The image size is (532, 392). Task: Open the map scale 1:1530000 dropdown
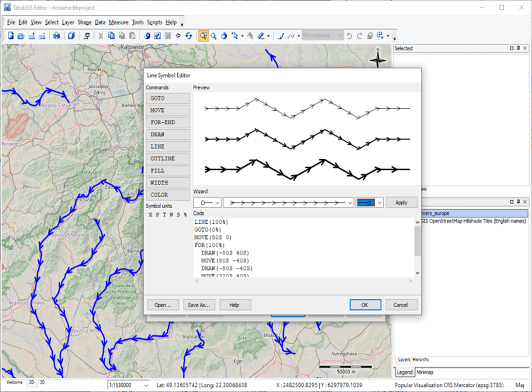(x=147, y=385)
